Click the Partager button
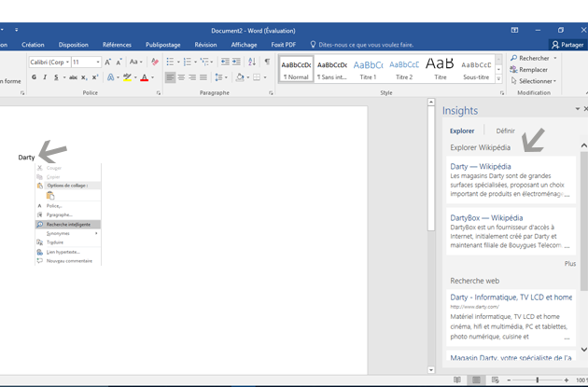This screenshot has height=387, width=588. tap(567, 45)
